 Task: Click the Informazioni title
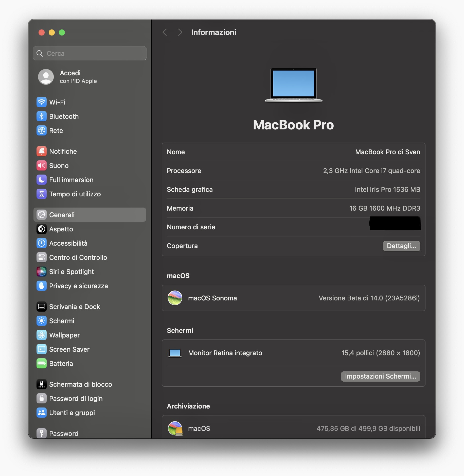(x=214, y=32)
